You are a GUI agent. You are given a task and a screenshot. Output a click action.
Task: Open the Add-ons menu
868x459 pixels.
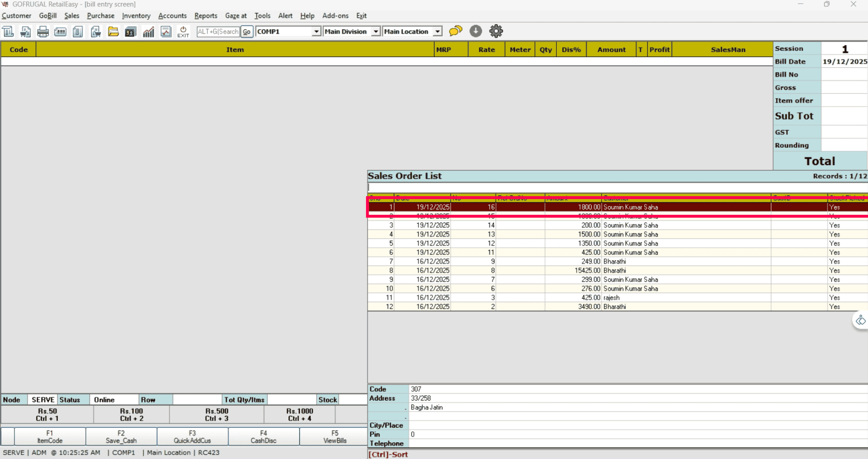click(x=335, y=16)
